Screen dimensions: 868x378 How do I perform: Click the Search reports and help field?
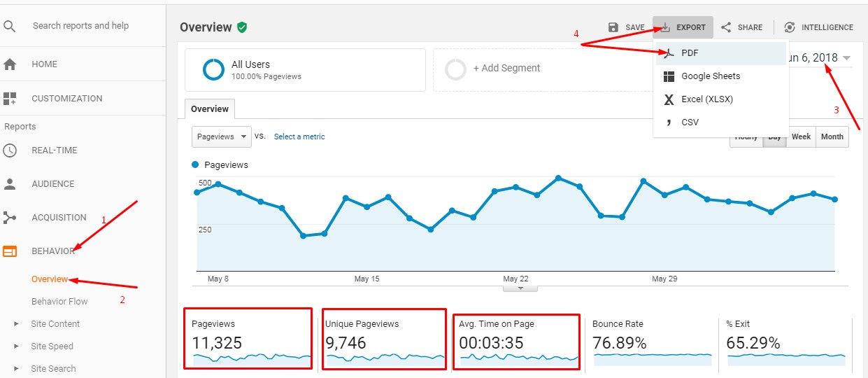[x=81, y=26]
